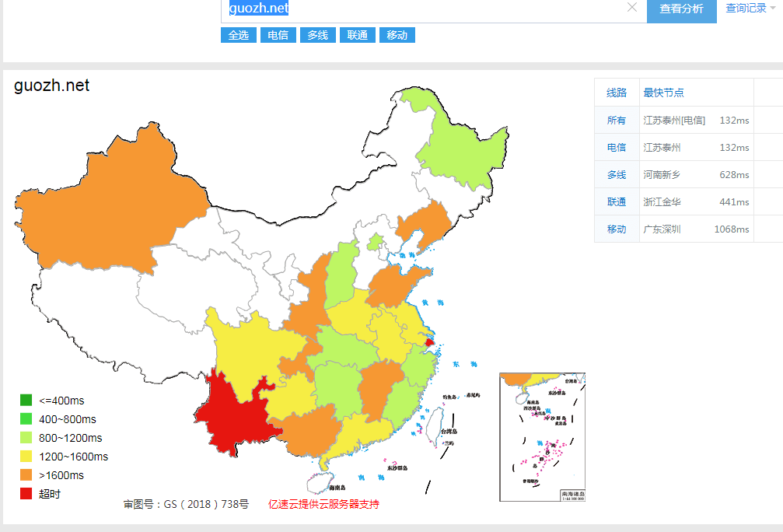
Task: Select the 联通 row showing 浙江金华
Action: pos(673,202)
